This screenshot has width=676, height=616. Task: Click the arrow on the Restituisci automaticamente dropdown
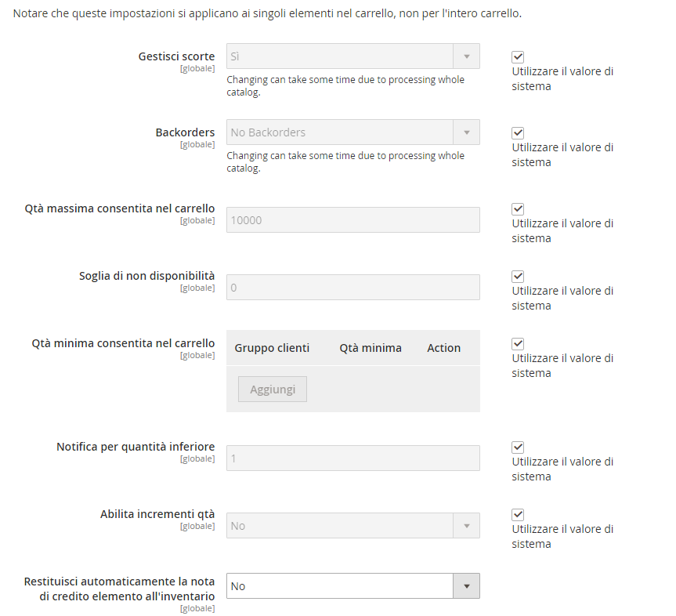tap(467, 585)
